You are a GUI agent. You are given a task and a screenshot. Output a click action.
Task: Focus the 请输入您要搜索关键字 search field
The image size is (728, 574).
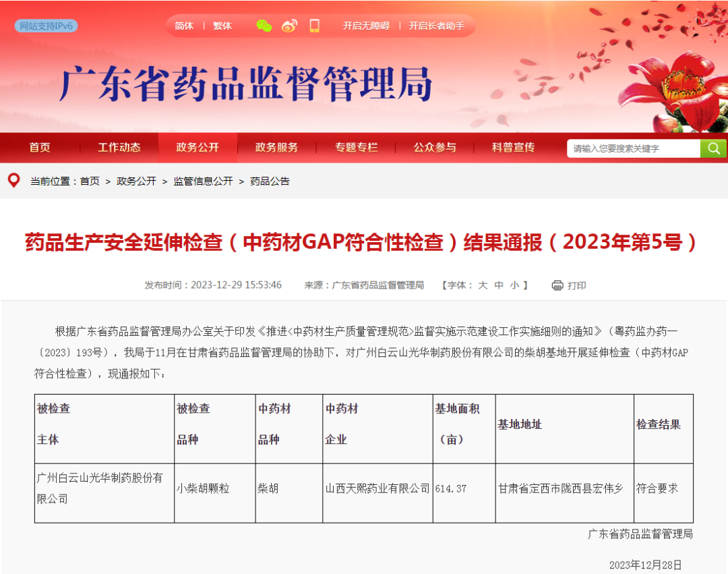(x=633, y=148)
